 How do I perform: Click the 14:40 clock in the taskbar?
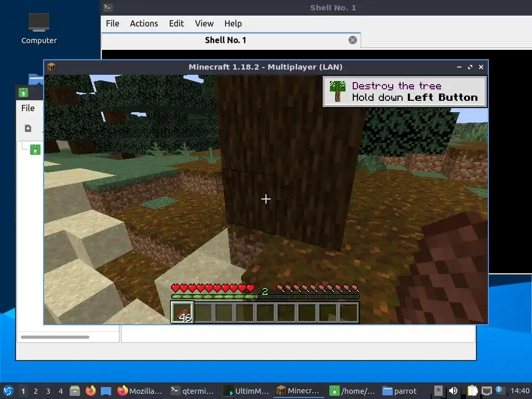click(x=520, y=391)
